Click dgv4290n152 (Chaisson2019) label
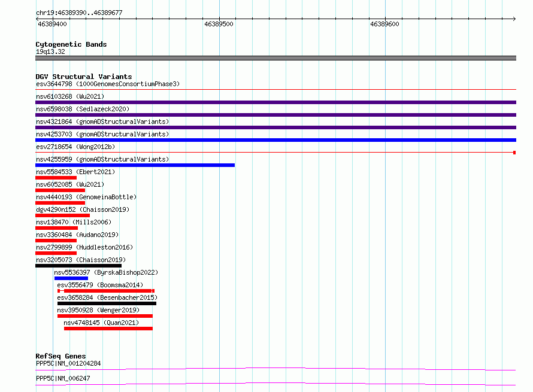Viewport: 533px width, 392px height. coord(83,209)
